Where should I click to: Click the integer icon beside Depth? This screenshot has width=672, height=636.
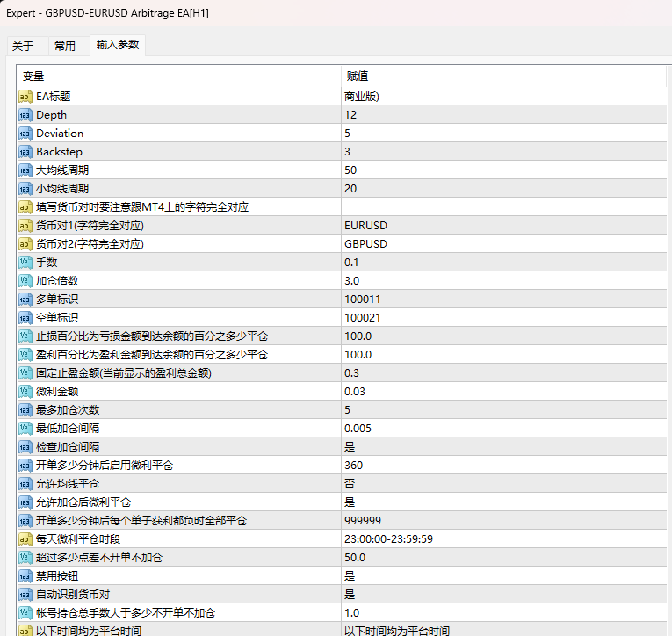tap(25, 115)
